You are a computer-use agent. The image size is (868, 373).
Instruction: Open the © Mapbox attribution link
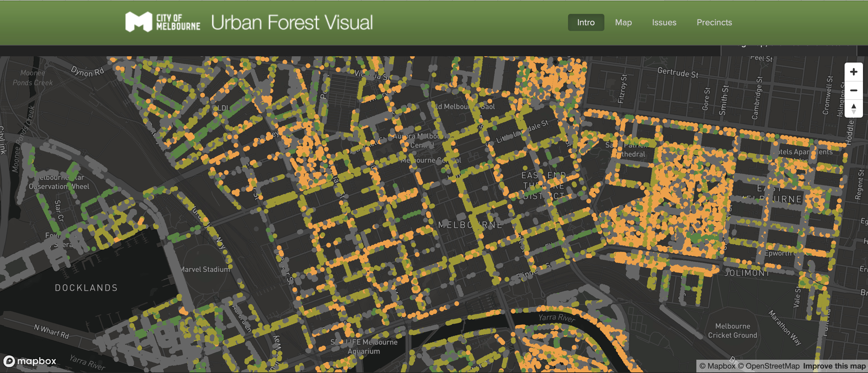(x=717, y=366)
